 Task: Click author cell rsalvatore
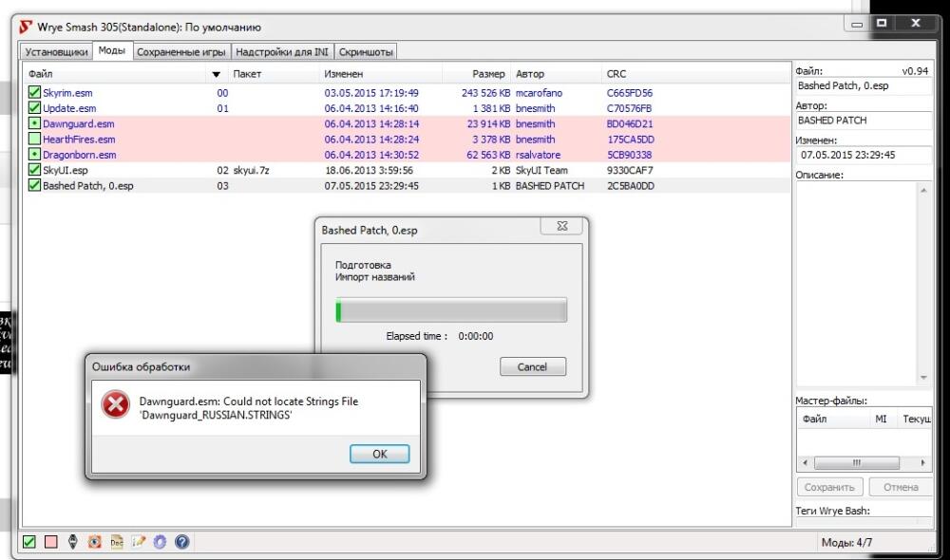tap(538, 155)
